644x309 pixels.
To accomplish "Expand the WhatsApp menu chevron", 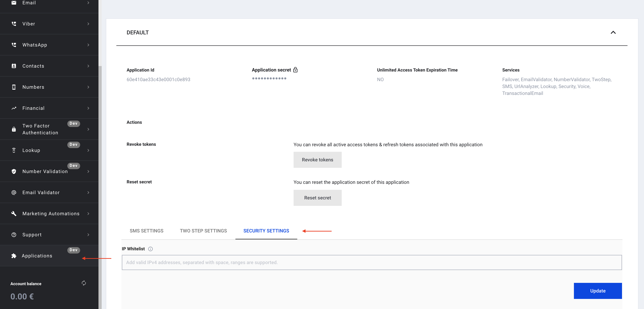I will coord(88,45).
